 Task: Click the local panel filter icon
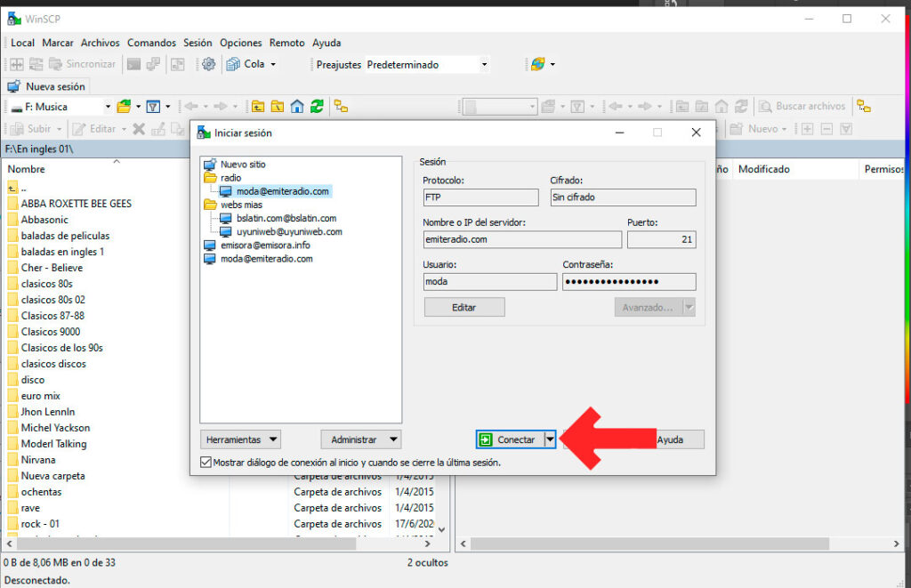point(153,107)
